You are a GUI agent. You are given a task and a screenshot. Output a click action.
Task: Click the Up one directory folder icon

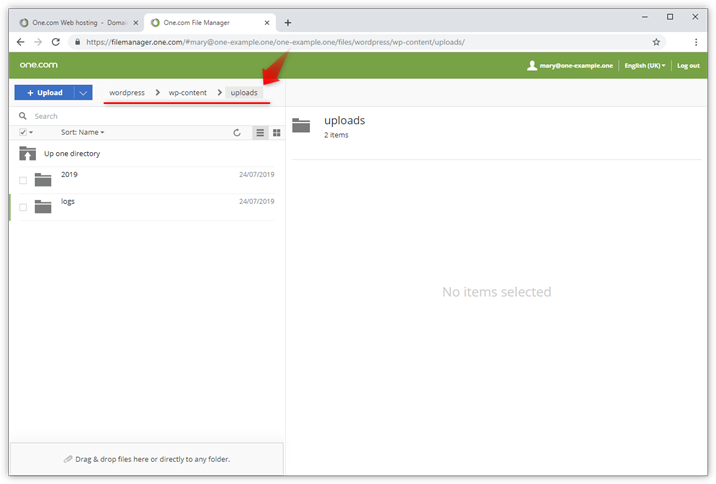27,154
